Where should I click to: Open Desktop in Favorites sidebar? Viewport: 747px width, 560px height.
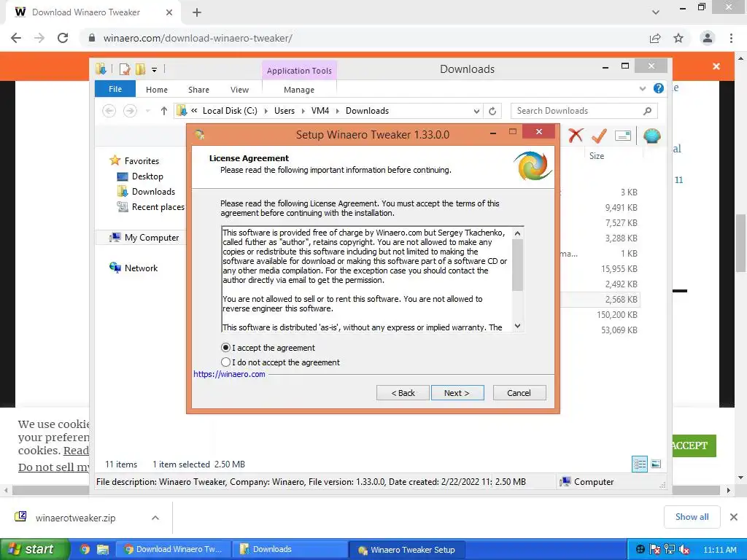point(147,176)
